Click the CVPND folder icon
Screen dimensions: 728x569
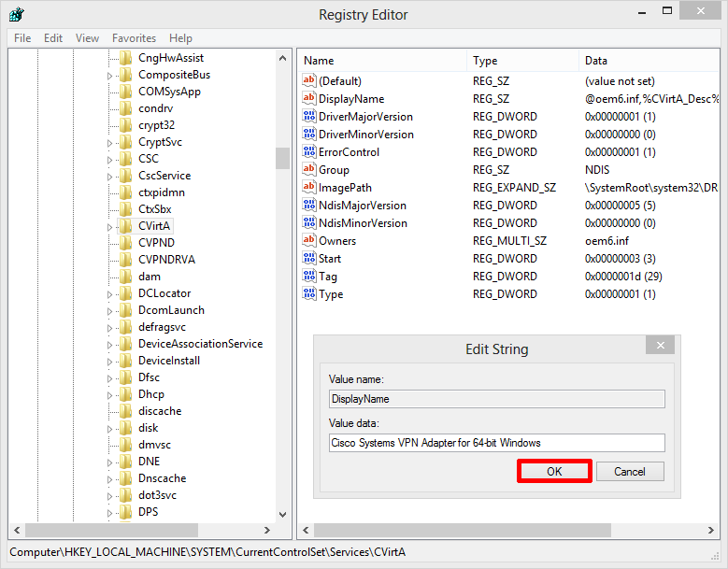tap(125, 243)
